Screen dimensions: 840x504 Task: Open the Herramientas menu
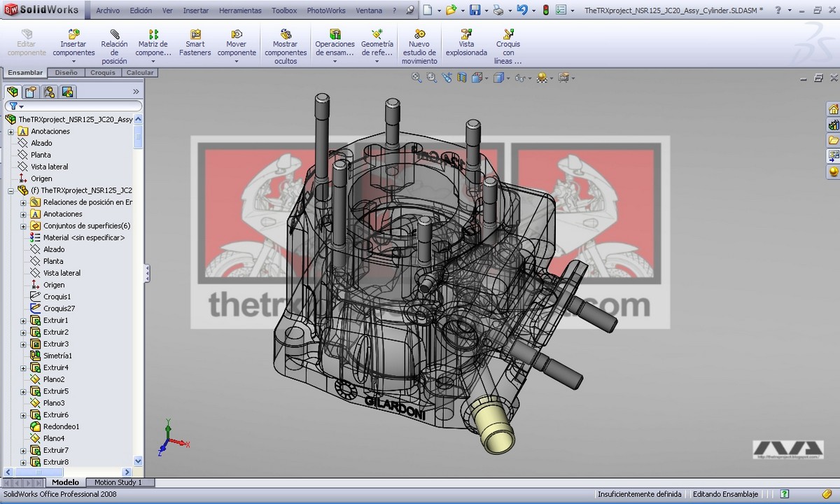click(x=240, y=10)
